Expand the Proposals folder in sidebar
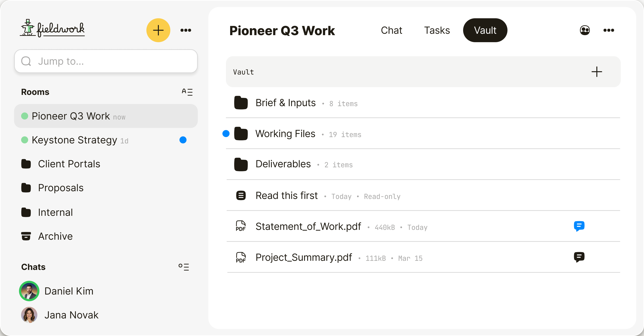This screenshot has height=336, width=644. coord(61,188)
